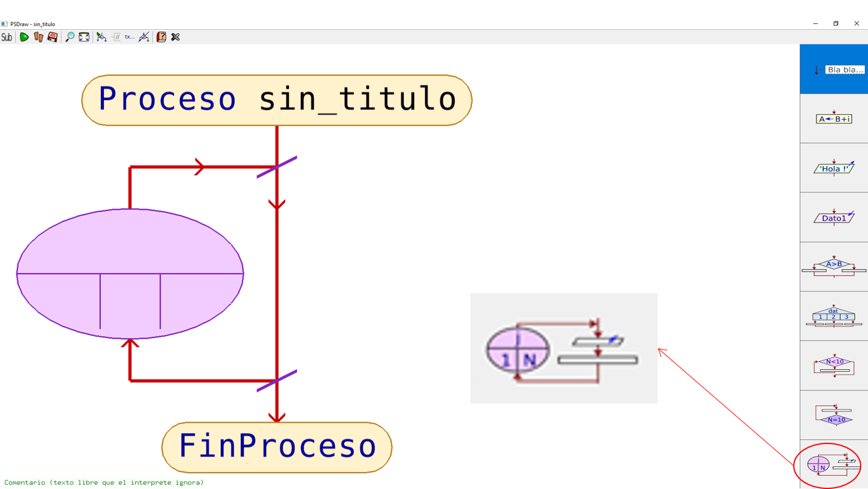Click the FinProceso terminator in the flowchart
The height and width of the screenshot is (489, 868).
click(277, 448)
